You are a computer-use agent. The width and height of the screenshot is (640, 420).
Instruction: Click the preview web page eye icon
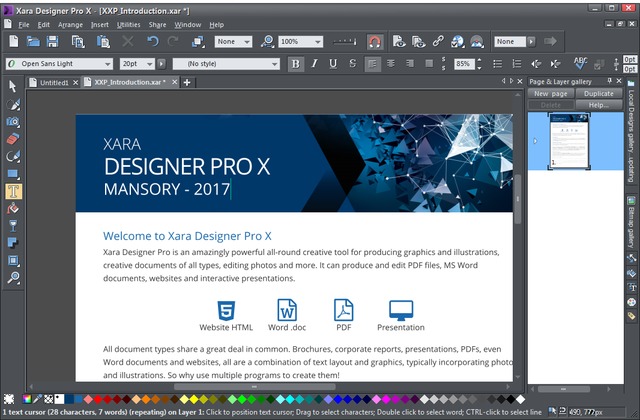399,41
